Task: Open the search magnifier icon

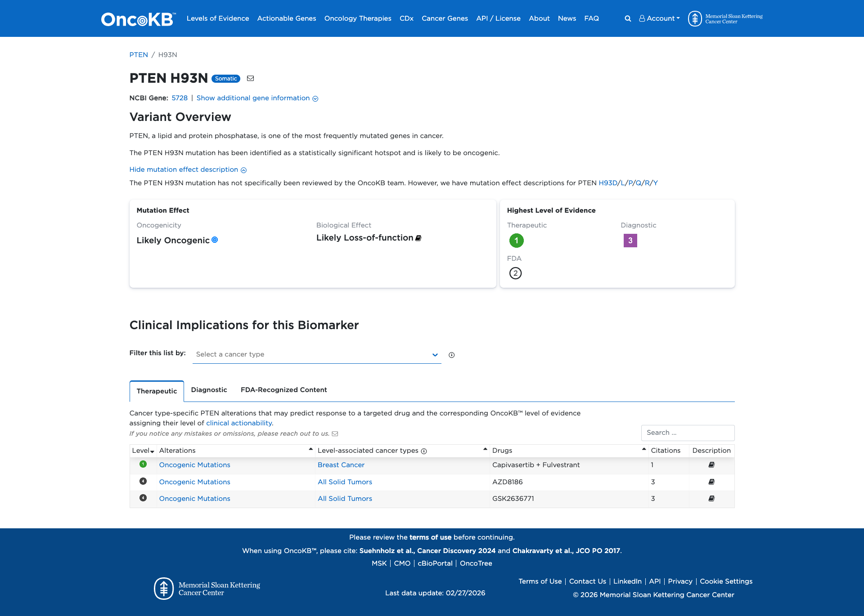Action: click(627, 18)
